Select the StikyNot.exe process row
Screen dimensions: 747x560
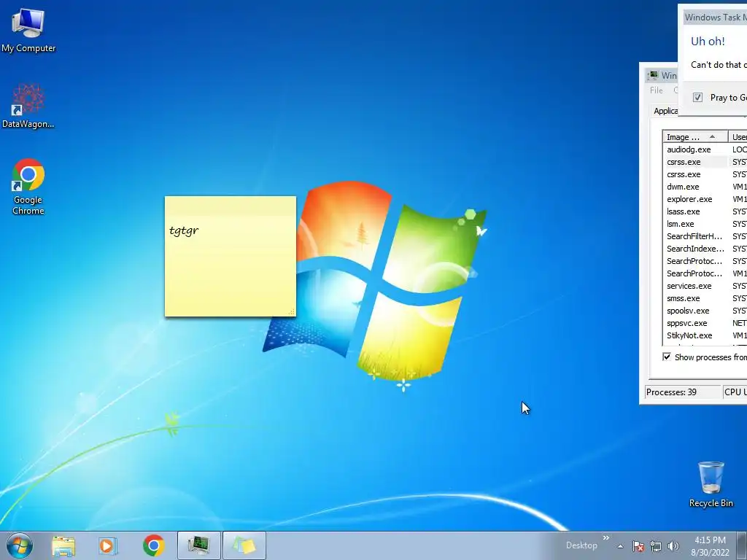705,335
